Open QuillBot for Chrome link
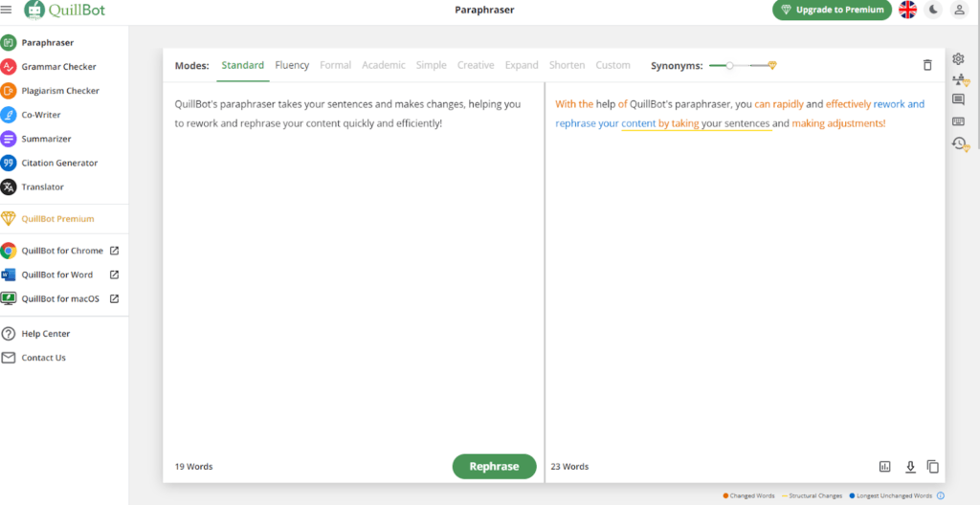This screenshot has height=505, width=980. pyautogui.click(x=60, y=251)
